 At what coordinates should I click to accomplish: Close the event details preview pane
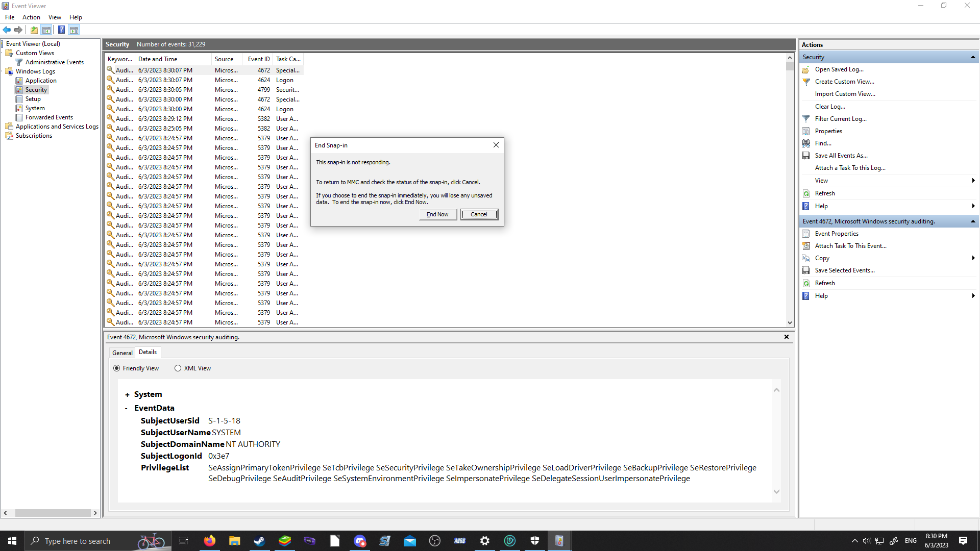coord(787,337)
